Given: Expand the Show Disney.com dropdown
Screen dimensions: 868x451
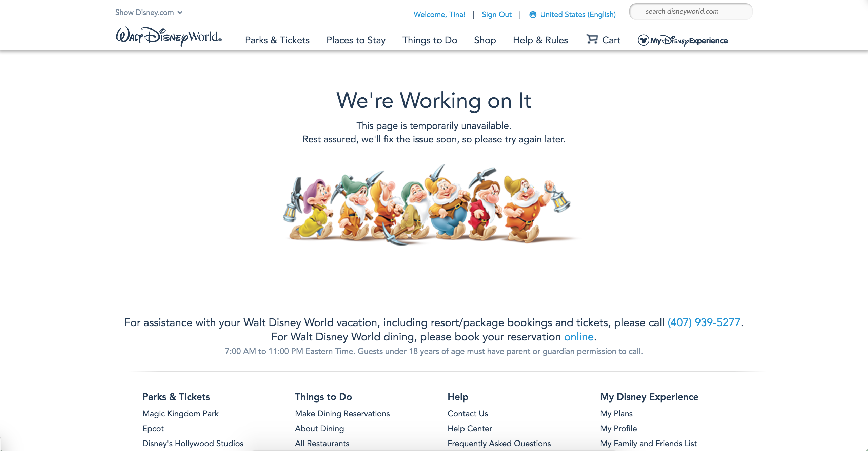Looking at the screenshot, I should (x=149, y=13).
